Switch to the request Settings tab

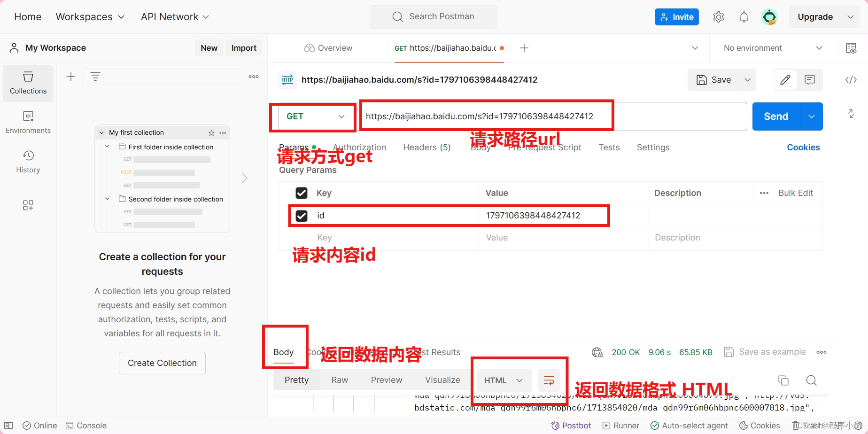click(653, 147)
